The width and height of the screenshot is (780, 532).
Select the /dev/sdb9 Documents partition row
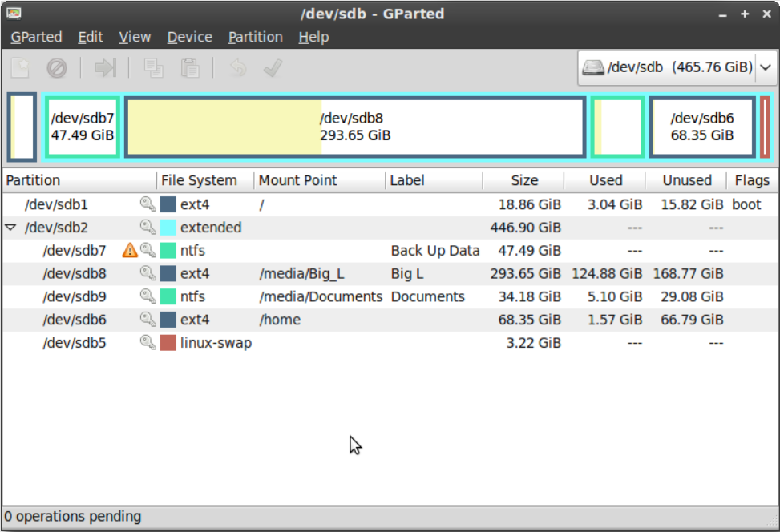point(321,296)
